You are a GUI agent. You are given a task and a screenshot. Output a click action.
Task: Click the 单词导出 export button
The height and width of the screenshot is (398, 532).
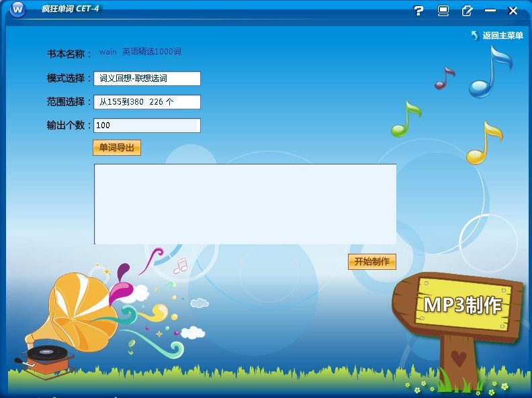[117, 148]
